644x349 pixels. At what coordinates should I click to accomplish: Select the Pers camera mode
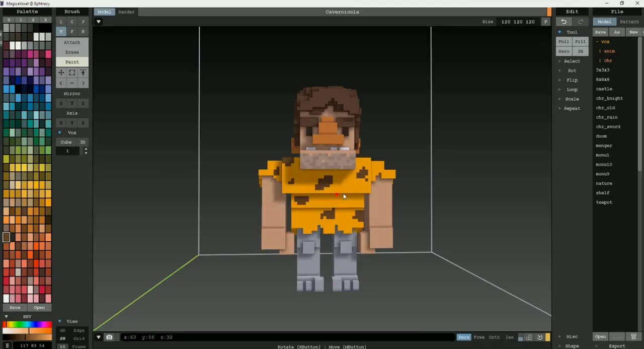point(464,337)
